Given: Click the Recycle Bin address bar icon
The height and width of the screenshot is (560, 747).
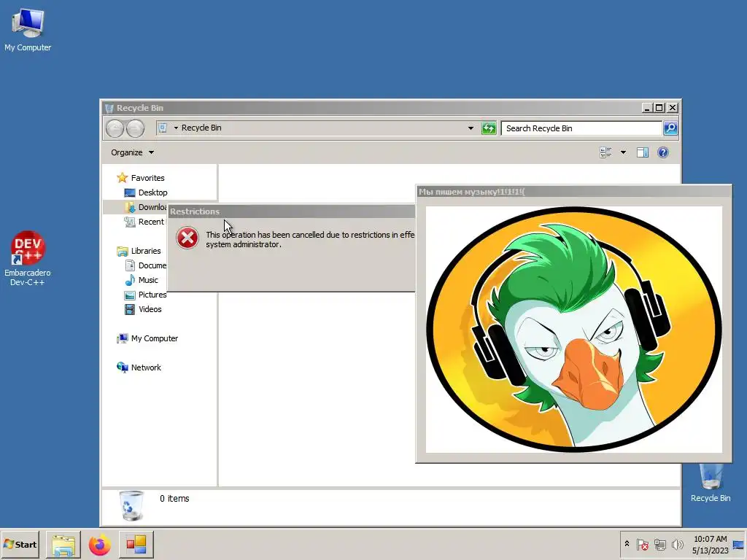Looking at the screenshot, I should coord(163,128).
